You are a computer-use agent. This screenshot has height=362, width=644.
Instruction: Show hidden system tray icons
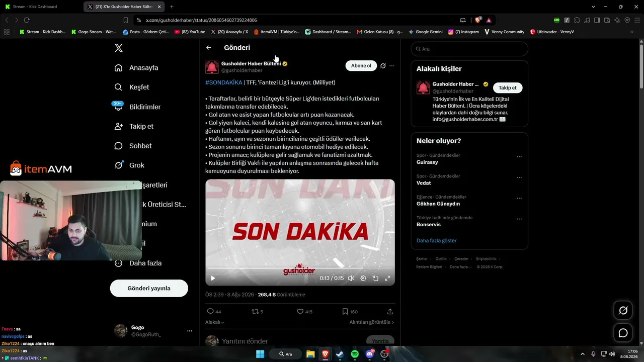point(583,354)
